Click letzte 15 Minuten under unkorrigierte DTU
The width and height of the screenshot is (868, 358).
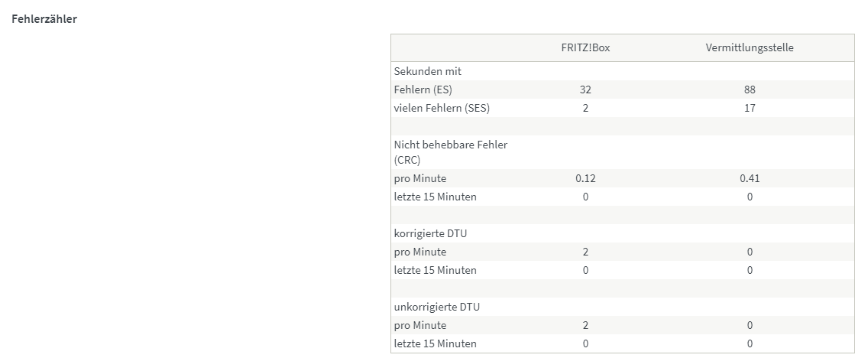pyautogui.click(x=435, y=343)
